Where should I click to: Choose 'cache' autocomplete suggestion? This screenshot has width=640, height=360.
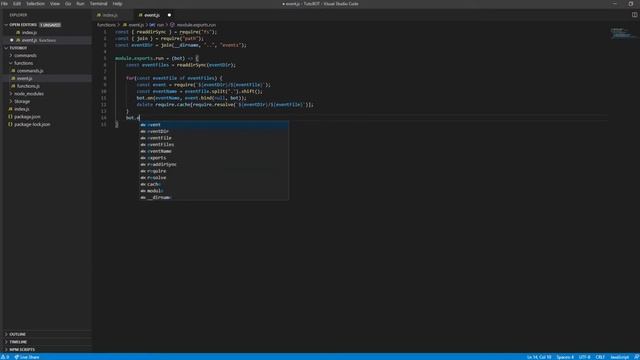pyautogui.click(x=214, y=184)
